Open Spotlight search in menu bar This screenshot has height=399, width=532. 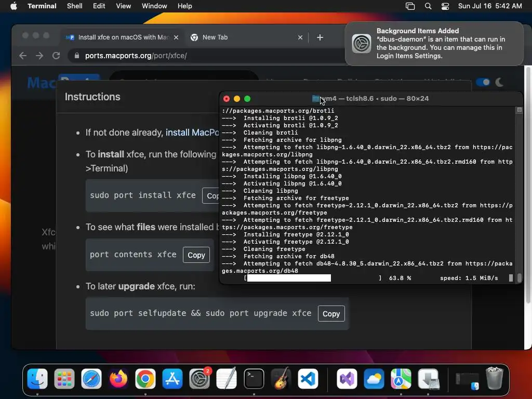coord(428,6)
